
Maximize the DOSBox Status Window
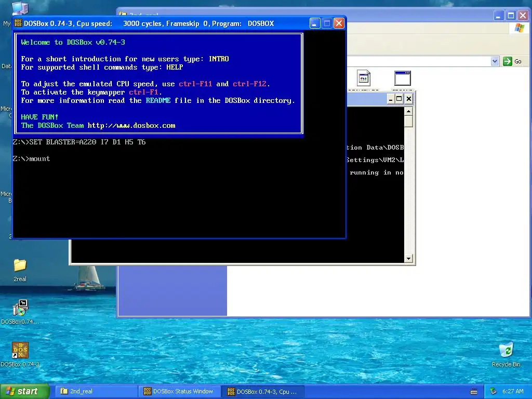(400, 99)
